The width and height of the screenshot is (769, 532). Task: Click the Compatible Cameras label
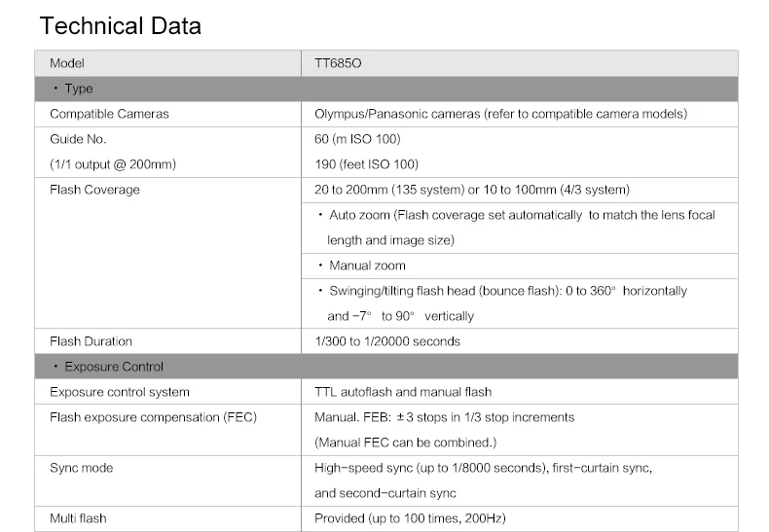pos(109,114)
